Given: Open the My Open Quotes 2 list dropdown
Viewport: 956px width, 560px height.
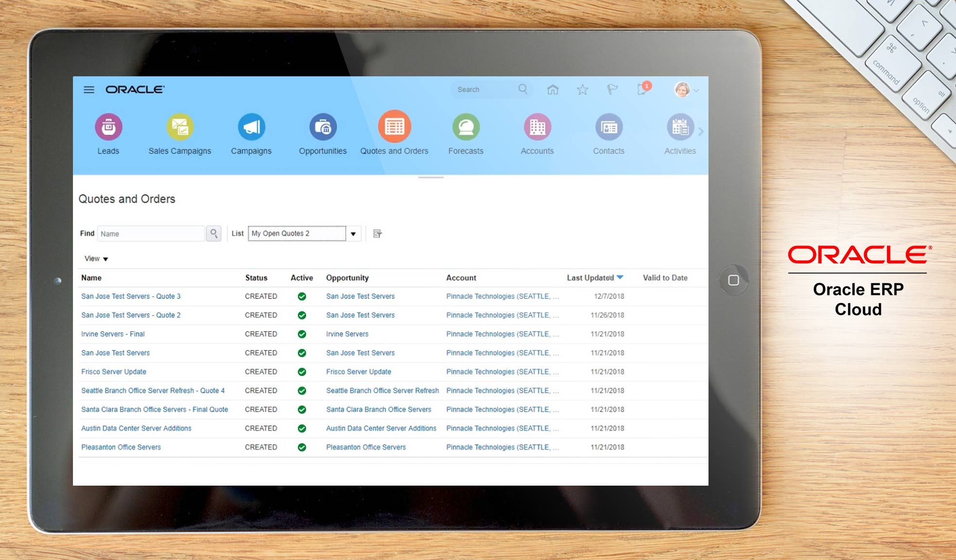Looking at the screenshot, I should 353,233.
